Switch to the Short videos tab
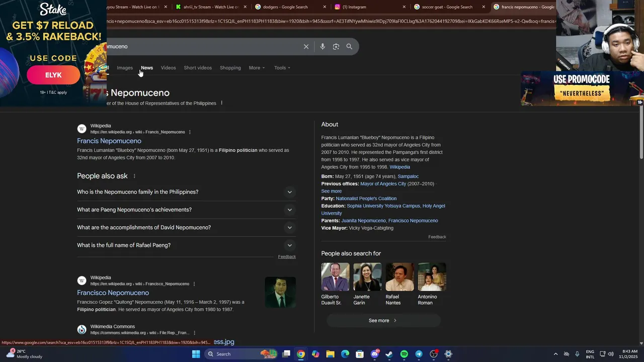This screenshot has height=362, width=644. click(x=198, y=68)
